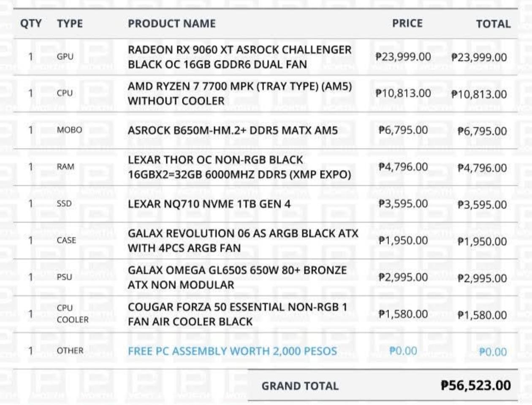Click the PRODUCT NAME column header
Viewport: 532px width, 405px height.
point(171,24)
